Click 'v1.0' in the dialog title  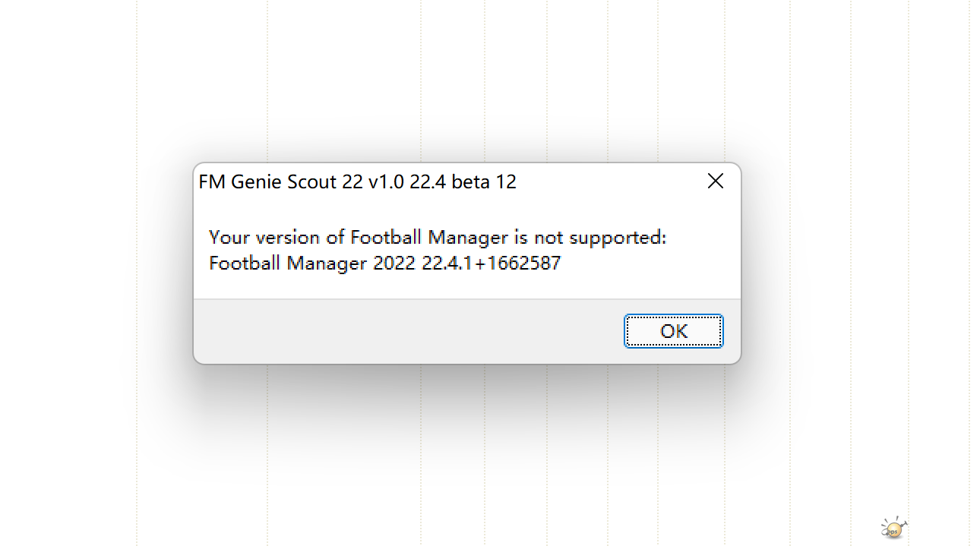384,182
